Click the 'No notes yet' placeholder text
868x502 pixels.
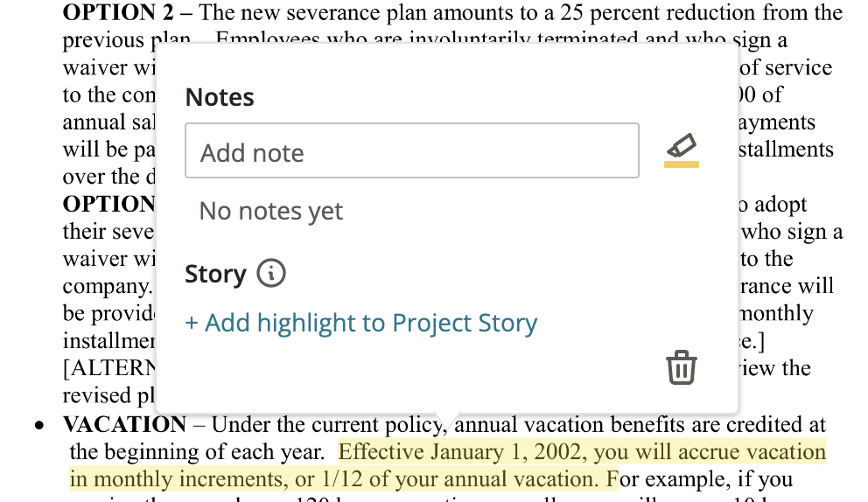click(x=270, y=211)
